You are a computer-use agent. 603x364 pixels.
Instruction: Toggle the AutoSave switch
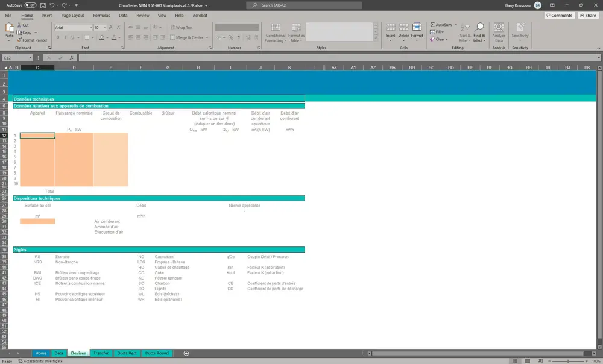tap(31, 5)
